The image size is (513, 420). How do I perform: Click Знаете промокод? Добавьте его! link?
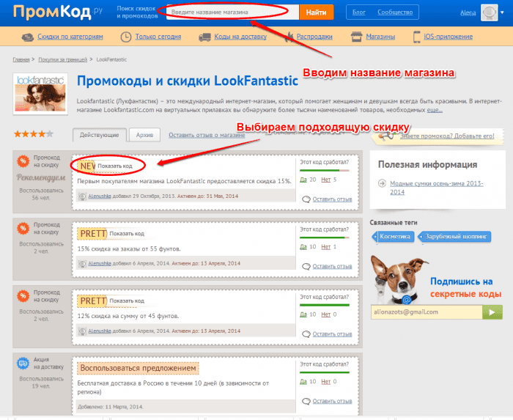(447, 136)
